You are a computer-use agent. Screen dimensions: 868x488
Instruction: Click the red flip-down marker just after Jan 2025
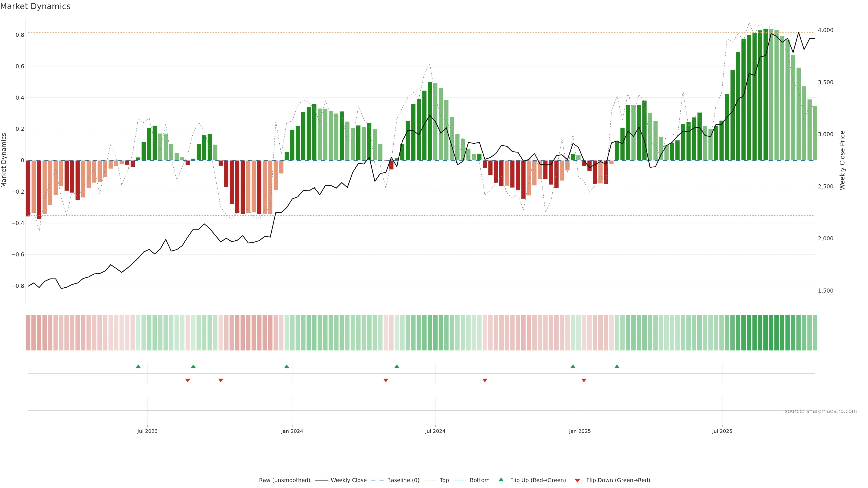(584, 380)
